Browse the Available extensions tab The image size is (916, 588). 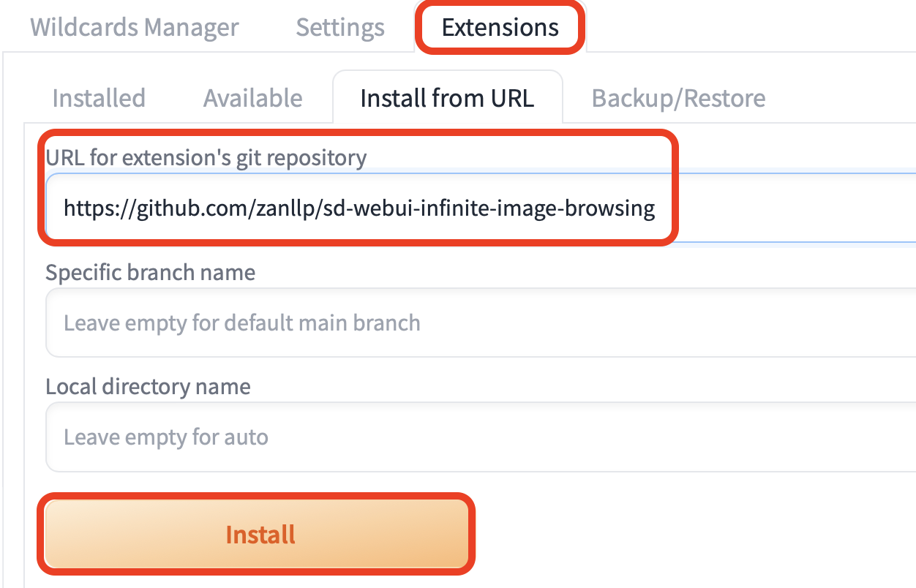pyautogui.click(x=252, y=97)
